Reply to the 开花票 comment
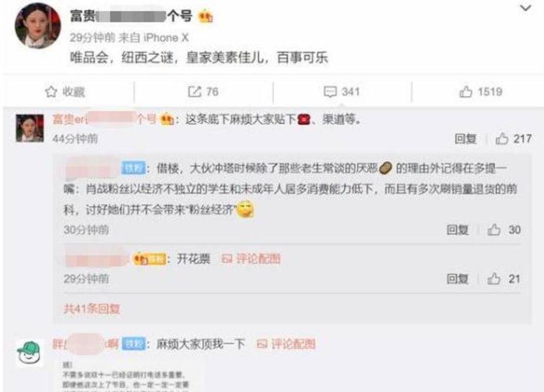 [x=457, y=279]
